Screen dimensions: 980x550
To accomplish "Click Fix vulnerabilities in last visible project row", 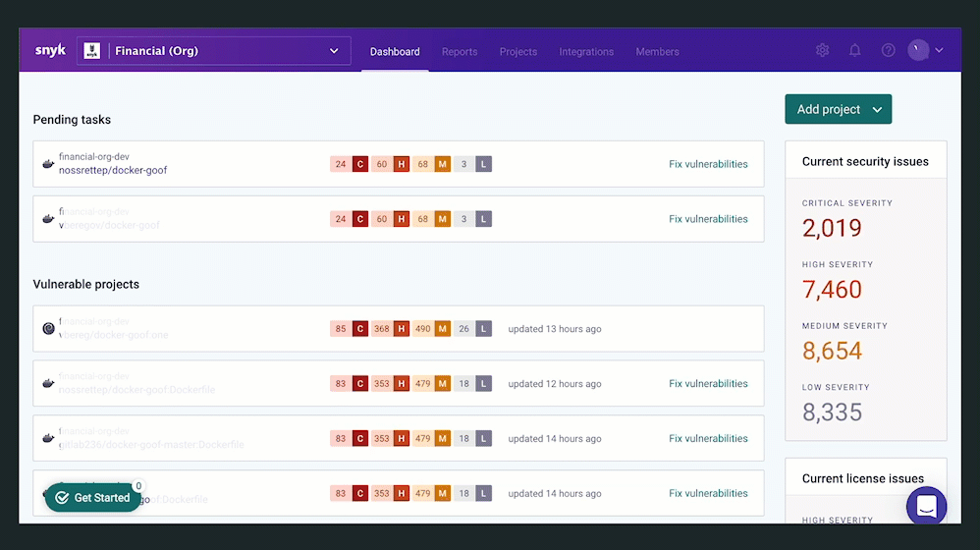I will (708, 493).
